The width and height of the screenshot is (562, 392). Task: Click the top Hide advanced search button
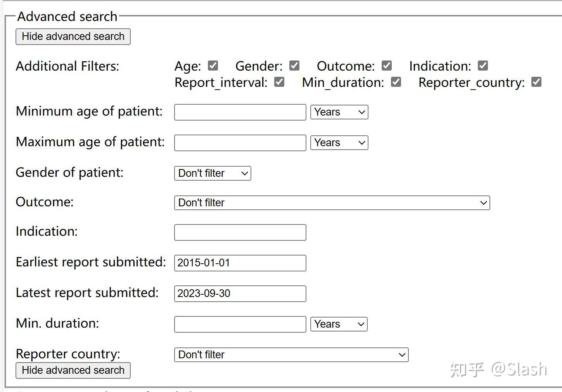click(73, 37)
